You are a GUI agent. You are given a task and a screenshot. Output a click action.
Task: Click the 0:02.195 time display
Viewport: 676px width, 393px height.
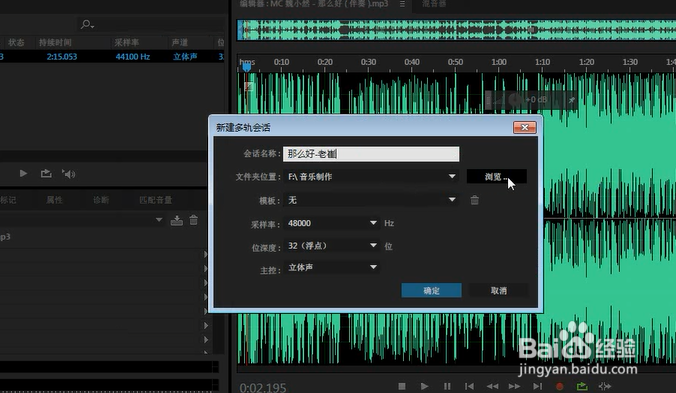(263, 387)
